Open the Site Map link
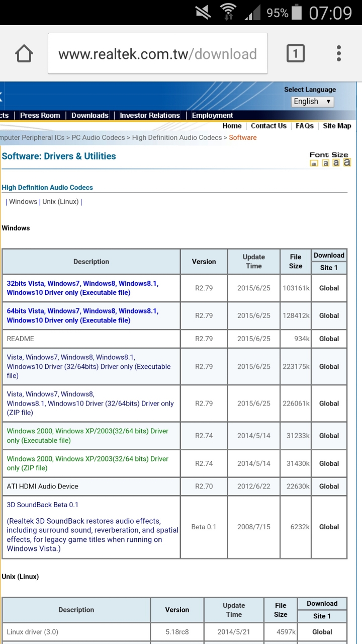This screenshot has height=644, width=362. click(337, 126)
